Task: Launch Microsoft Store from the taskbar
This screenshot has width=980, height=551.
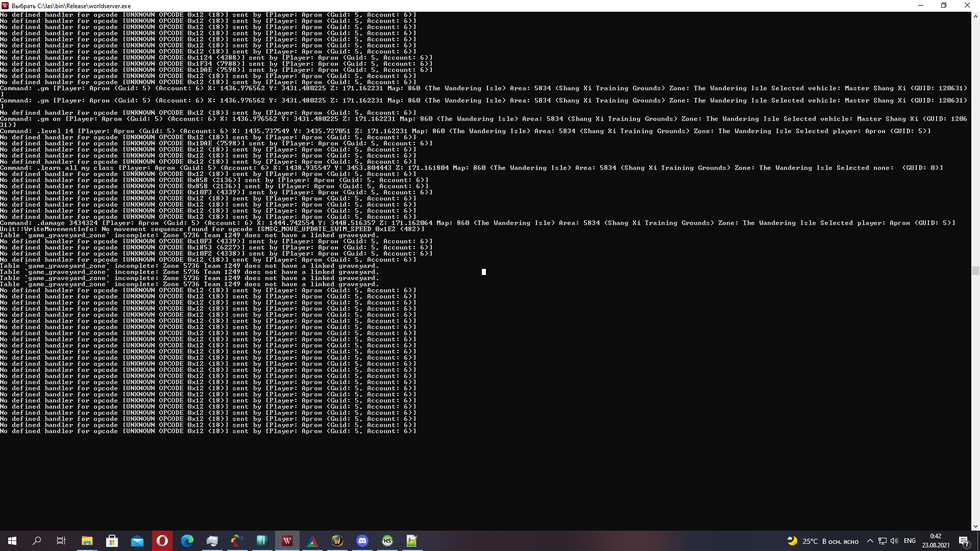Action: pos(112,541)
